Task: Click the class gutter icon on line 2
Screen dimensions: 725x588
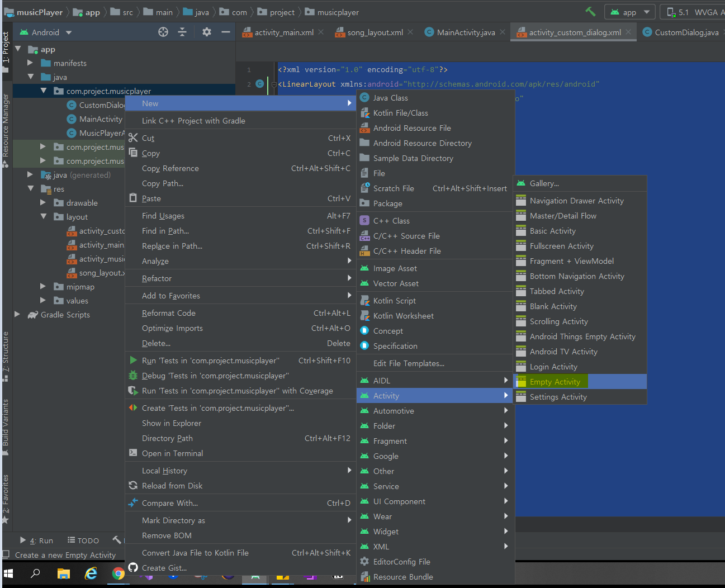Action: coord(259,84)
